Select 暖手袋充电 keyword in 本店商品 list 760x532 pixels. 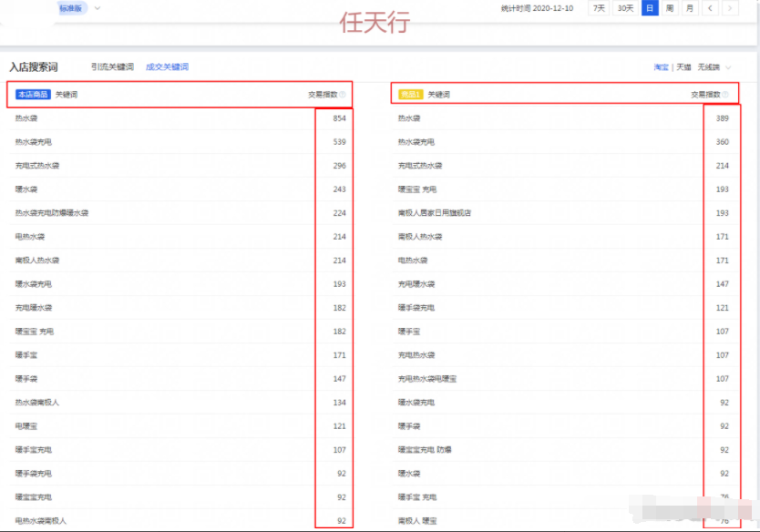click(34, 474)
